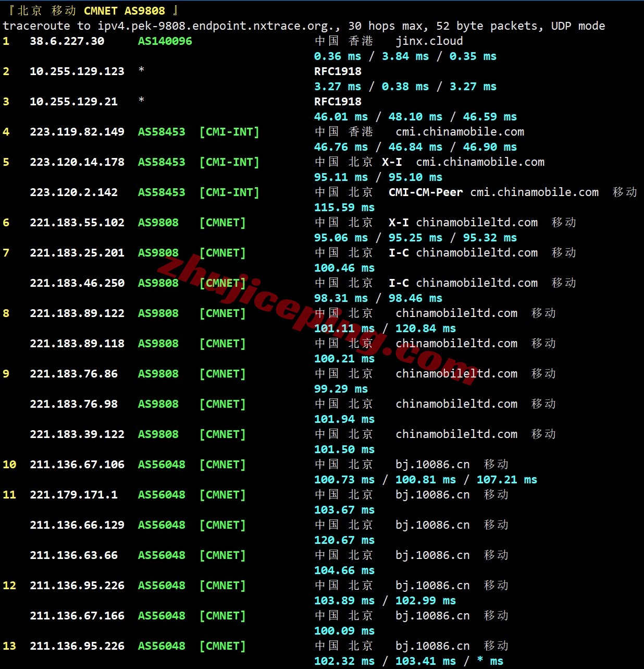Select the 101.94 ms latency value

(x=344, y=419)
